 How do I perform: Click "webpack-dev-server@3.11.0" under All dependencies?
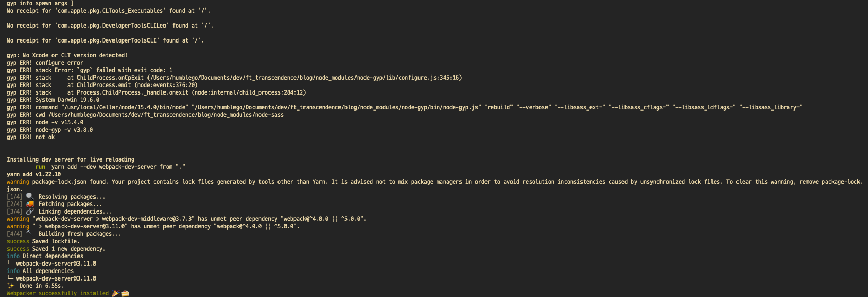point(56,278)
